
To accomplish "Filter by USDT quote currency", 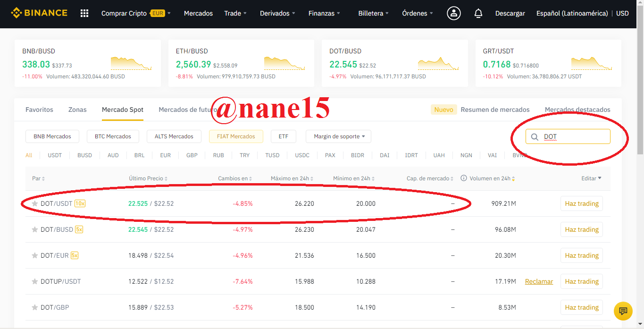I will point(55,155).
